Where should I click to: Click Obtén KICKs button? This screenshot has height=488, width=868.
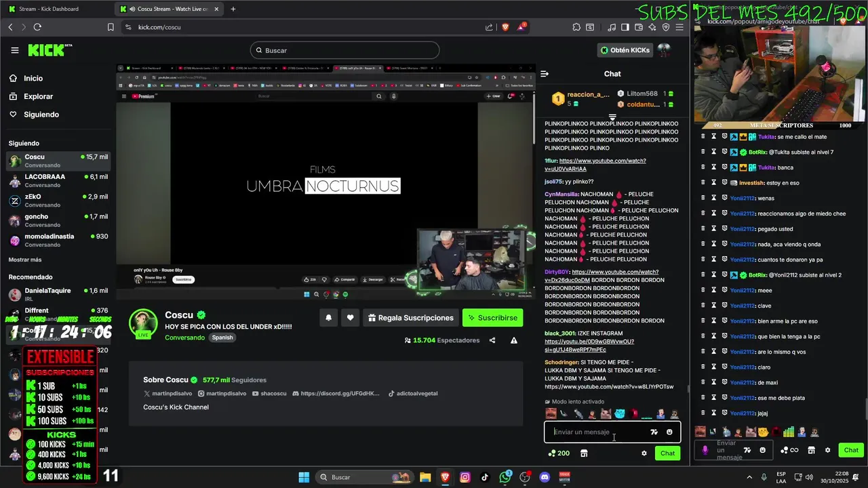(625, 50)
